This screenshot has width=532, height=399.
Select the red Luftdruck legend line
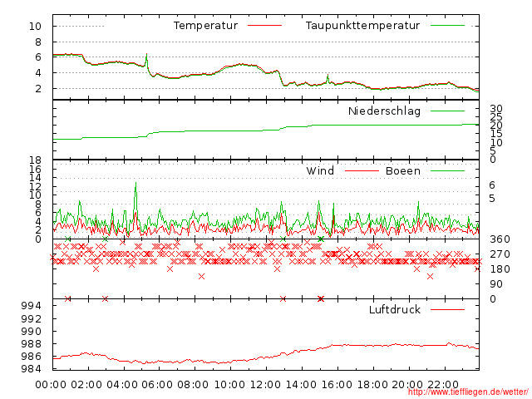447,309
